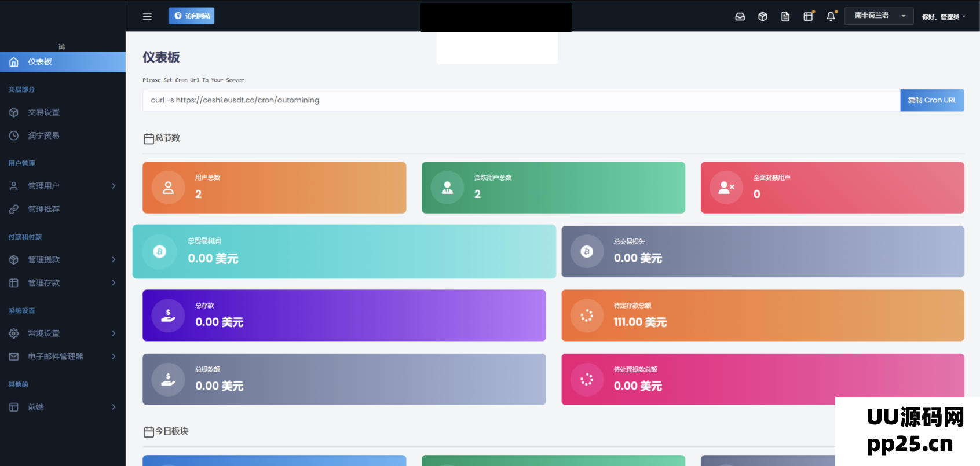Image resolution: width=980 pixels, height=466 pixels.
Task: Click the hand-dollar icon on 总存款 card
Action: point(168,315)
